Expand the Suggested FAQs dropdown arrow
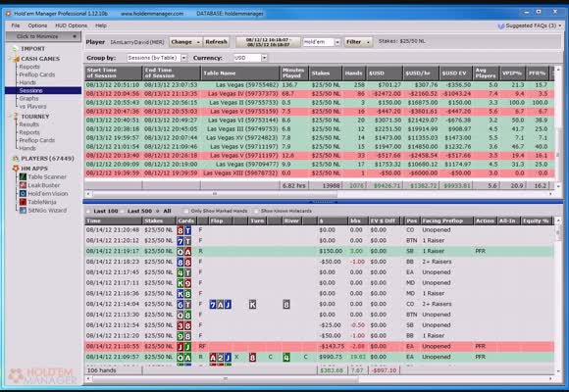Image resolution: width=569 pixels, height=392 pixels. tap(560, 25)
